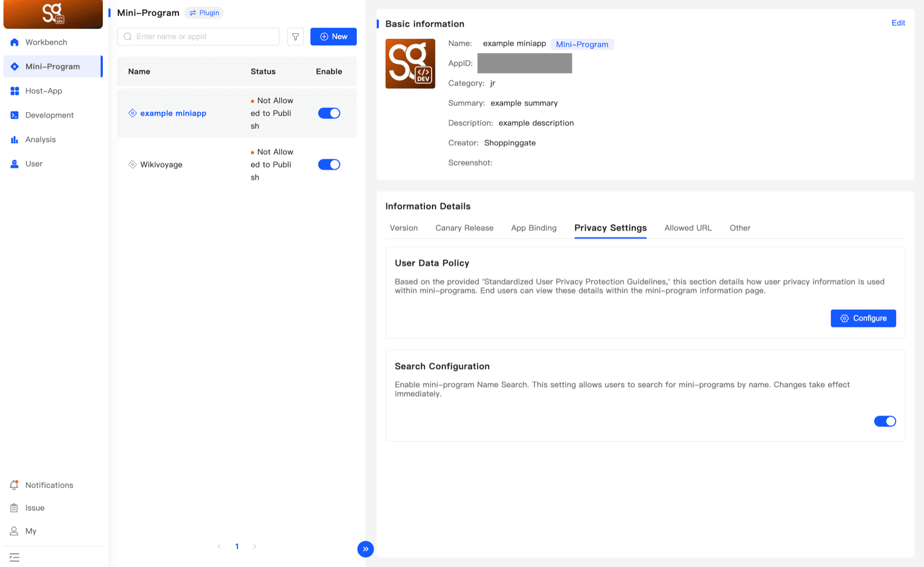Select page 1 in pagination
924x567 pixels.
click(x=237, y=546)
